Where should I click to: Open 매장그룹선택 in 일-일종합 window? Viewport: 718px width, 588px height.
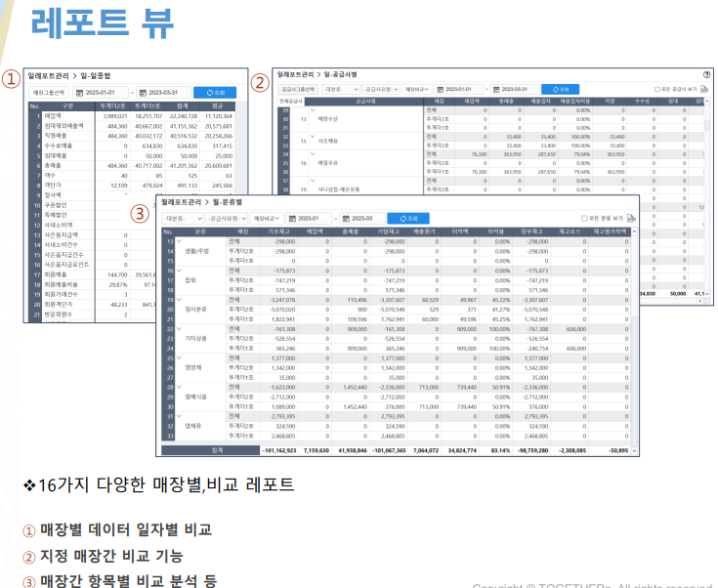49,93
